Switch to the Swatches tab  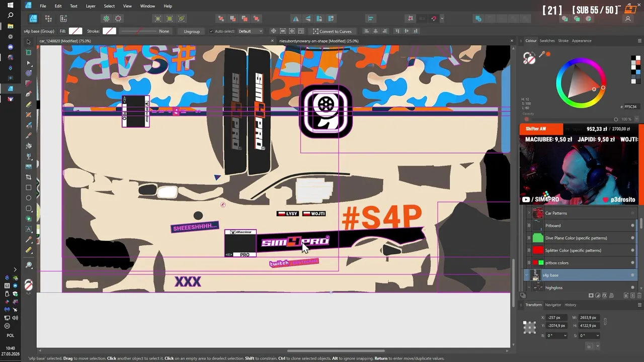(547, 41)
